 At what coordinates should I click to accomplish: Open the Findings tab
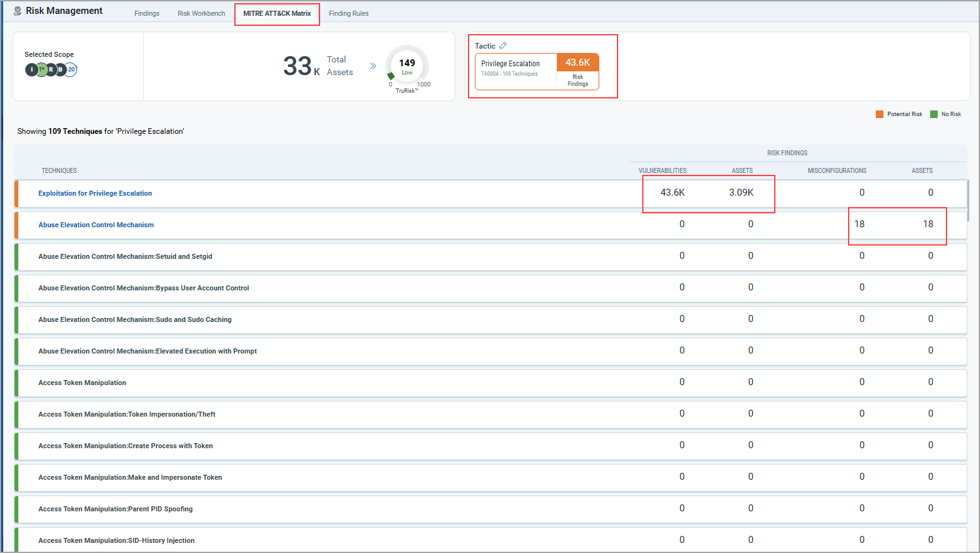point(146,13)
